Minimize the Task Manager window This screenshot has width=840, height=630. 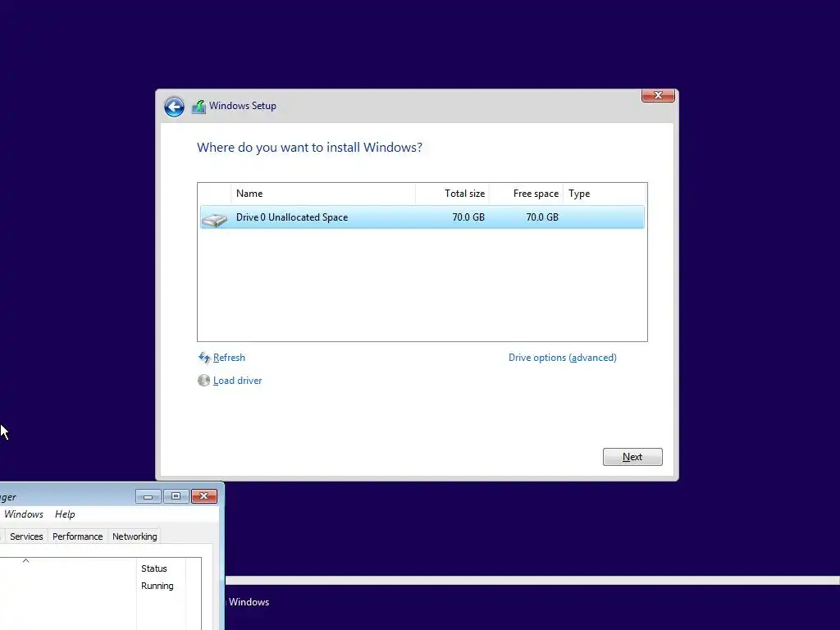pos(148,496)
